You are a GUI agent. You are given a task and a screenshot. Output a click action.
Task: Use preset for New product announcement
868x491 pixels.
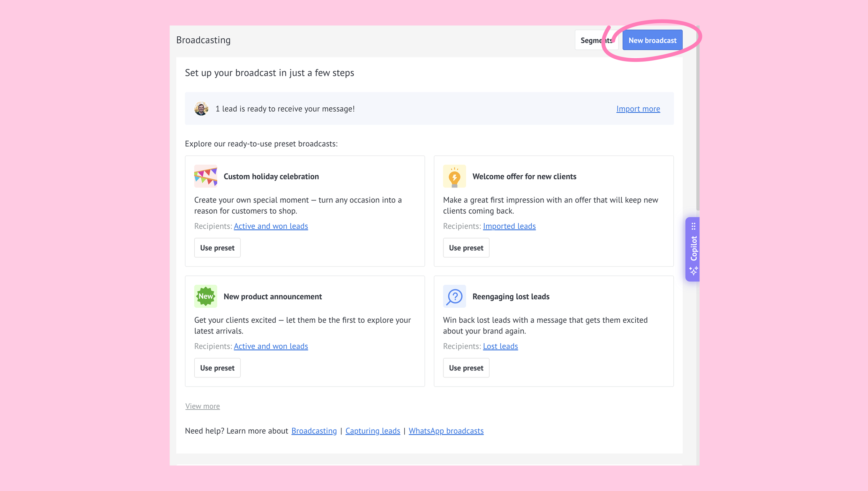(x=217, y=368)
